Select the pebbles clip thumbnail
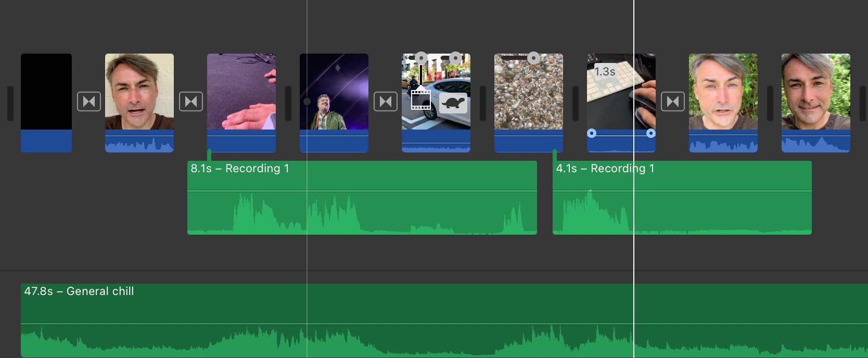The image size is (868, 358). [529, 92]
